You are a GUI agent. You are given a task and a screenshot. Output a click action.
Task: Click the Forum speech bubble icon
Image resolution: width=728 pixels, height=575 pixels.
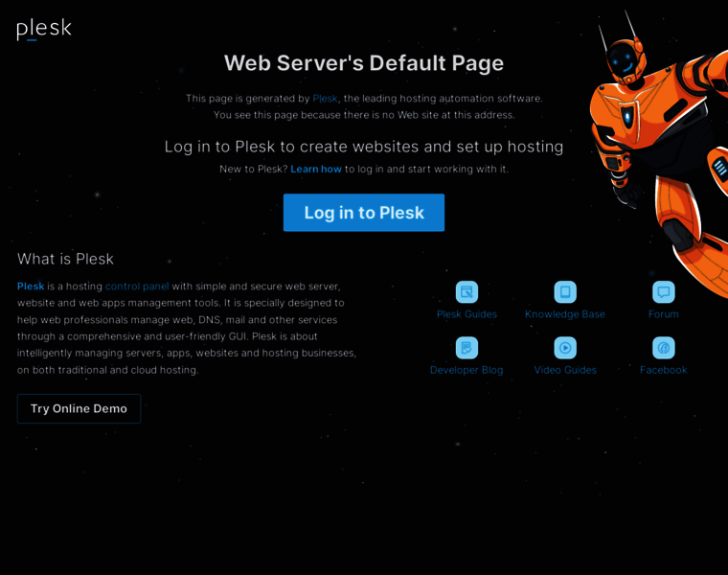(663, 292)
